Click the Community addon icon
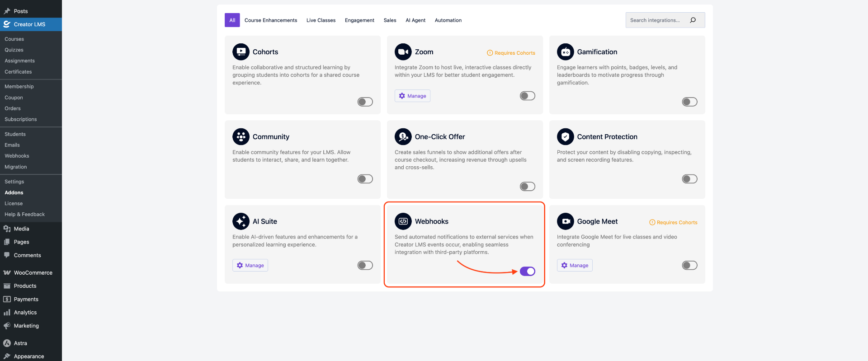Viewport: 868px width, 361px height. (x=241, y=137)
